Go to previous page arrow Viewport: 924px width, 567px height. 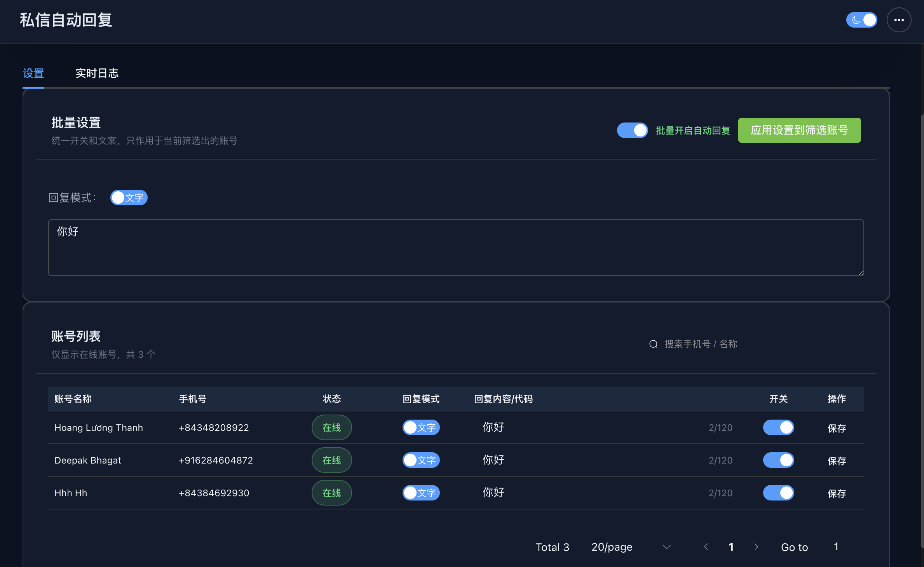[x=706, y=547]
